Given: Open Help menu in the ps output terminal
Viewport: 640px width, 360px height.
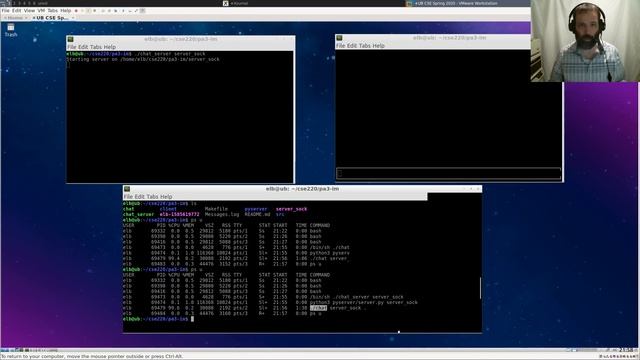Looking at the screenshot, I should tap(166, 197).
